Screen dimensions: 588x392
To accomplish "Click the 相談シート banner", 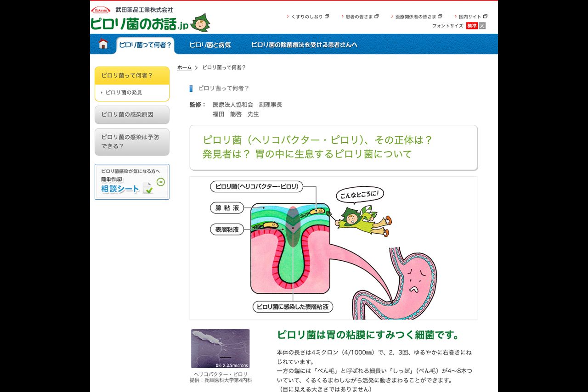I will click(x=132, y=182).
